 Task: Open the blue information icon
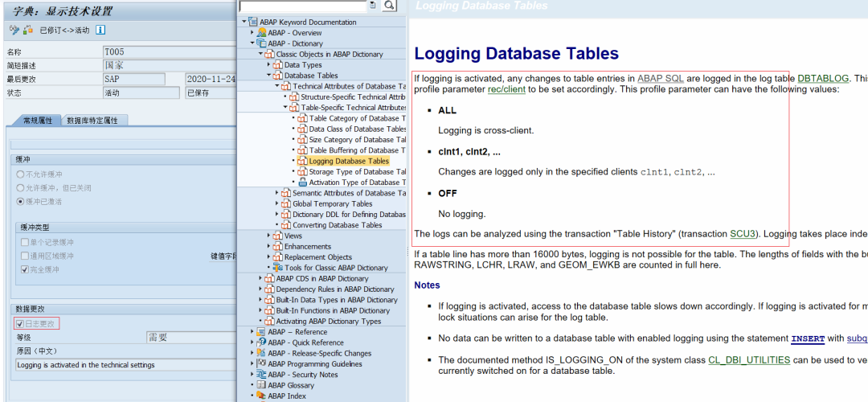point(100,30)
